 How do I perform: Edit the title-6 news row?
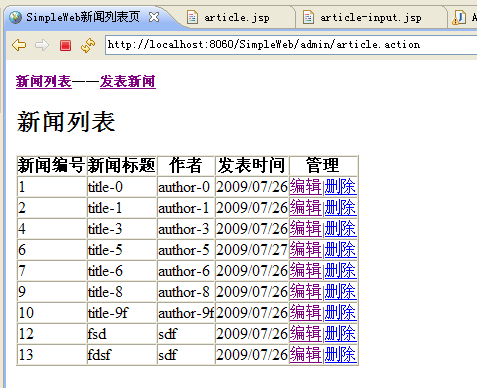(x=305, y=271)
